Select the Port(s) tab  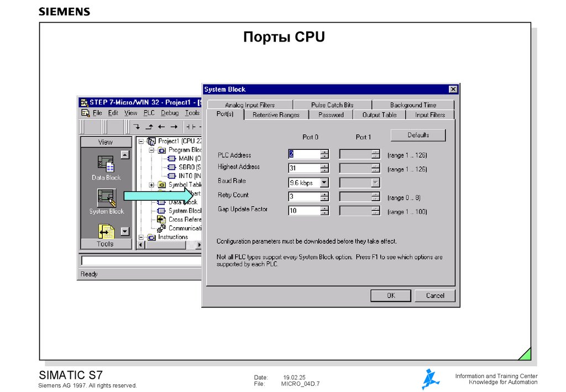(225, 114)
